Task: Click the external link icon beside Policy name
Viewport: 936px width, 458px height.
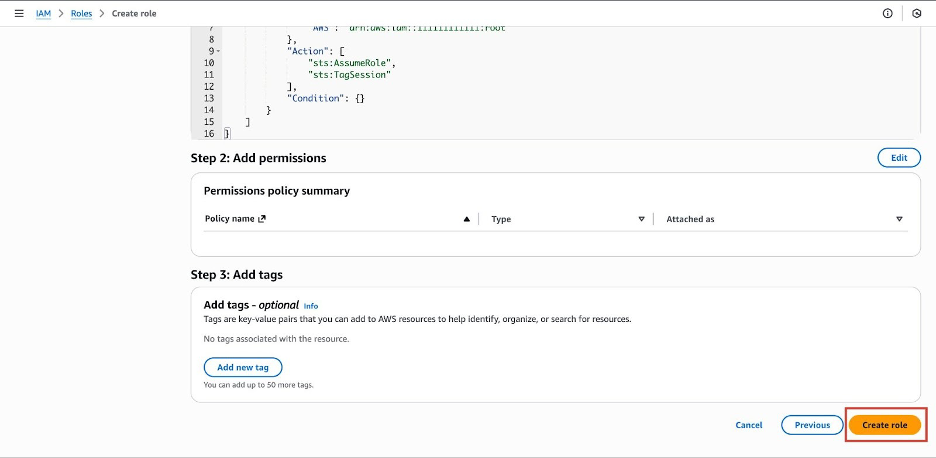Action: click(262, 219)
